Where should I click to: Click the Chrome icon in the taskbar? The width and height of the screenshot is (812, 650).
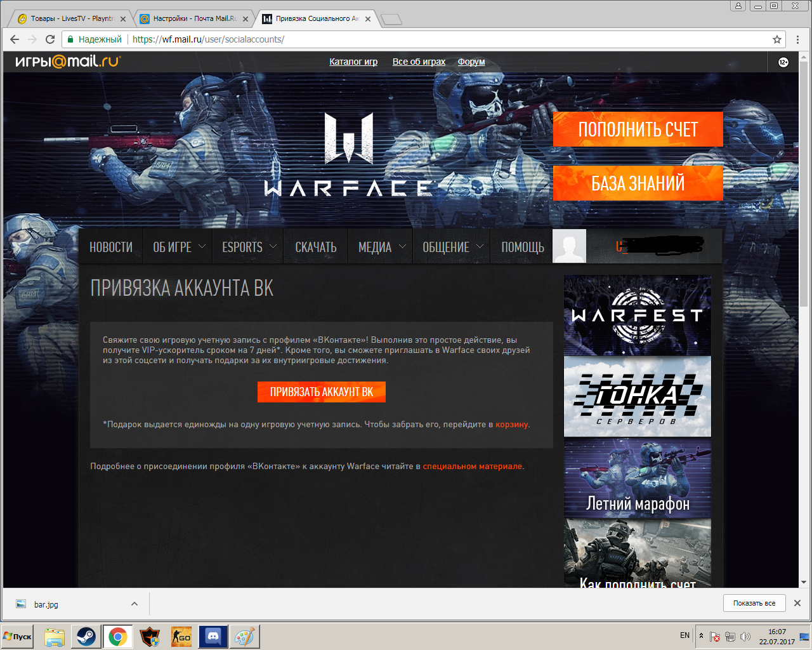(118, 637)
